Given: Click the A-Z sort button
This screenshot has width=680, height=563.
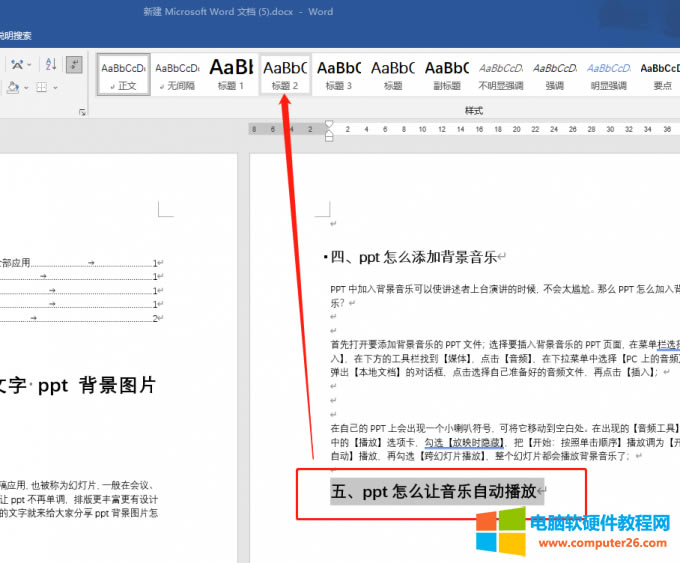Looking at the screenshot, I should coord(51,65).
